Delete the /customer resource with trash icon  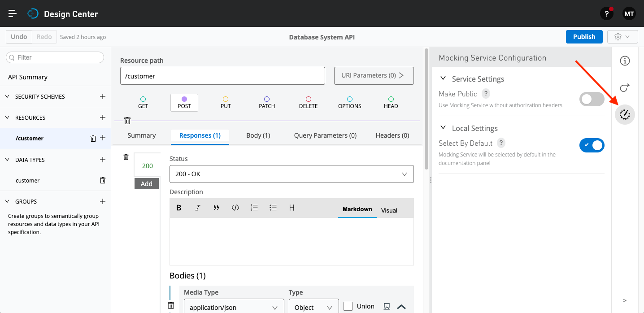93,139
